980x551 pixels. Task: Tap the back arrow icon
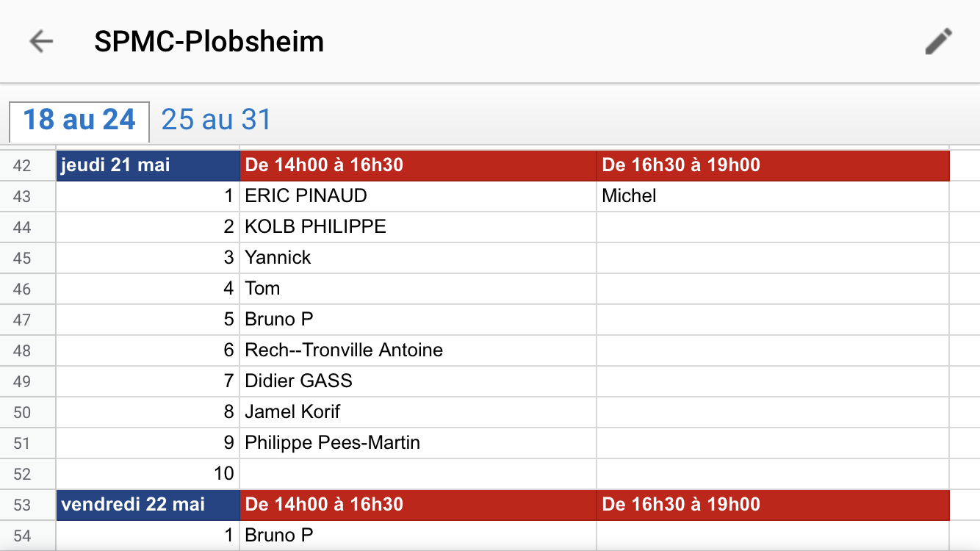click(41, 42)
